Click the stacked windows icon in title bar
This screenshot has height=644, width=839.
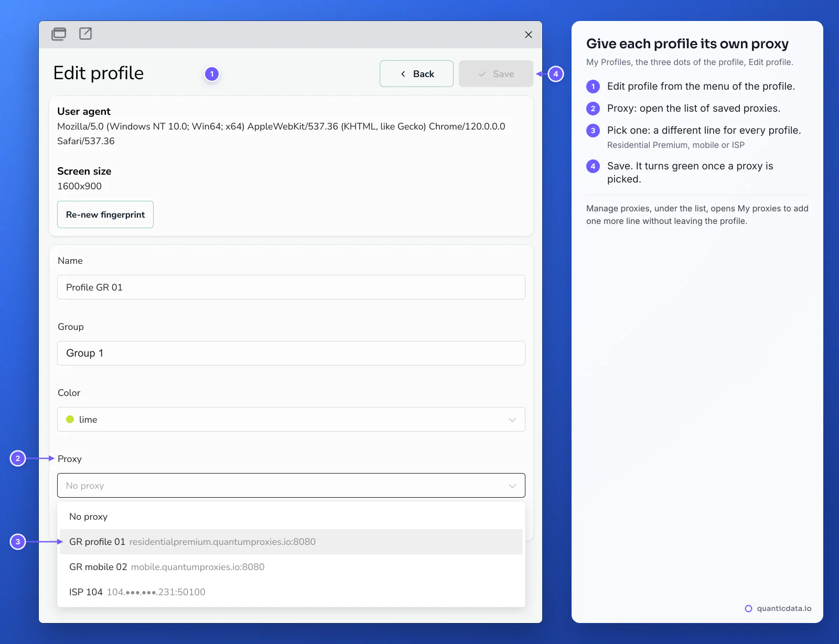coord(59,34)
